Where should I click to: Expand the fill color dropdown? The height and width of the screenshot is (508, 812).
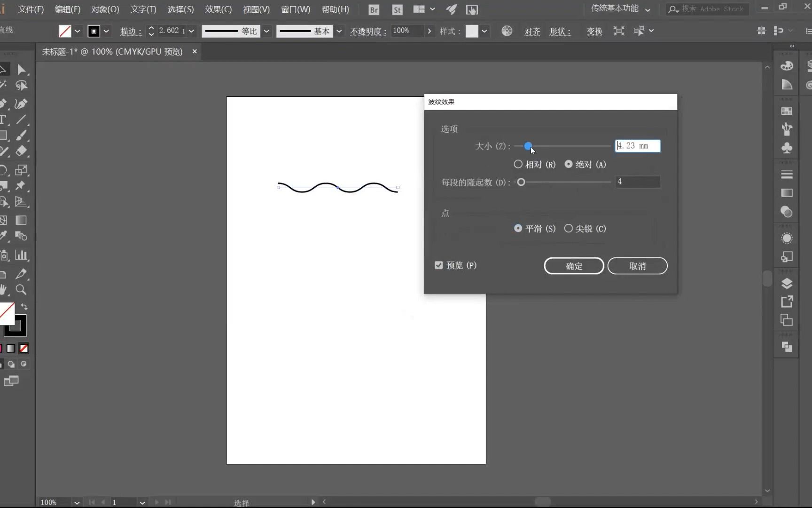[x=78, y=31]
